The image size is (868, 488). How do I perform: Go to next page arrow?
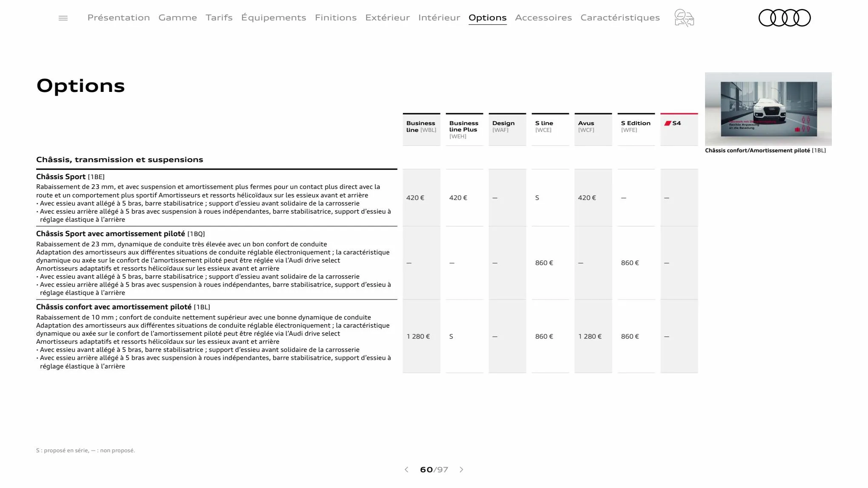461,470
